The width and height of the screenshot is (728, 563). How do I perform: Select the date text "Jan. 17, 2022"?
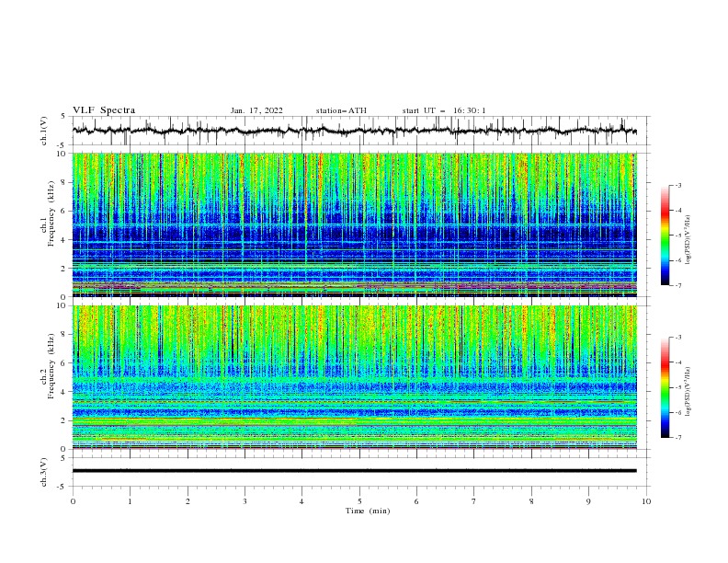coord(256,110)
